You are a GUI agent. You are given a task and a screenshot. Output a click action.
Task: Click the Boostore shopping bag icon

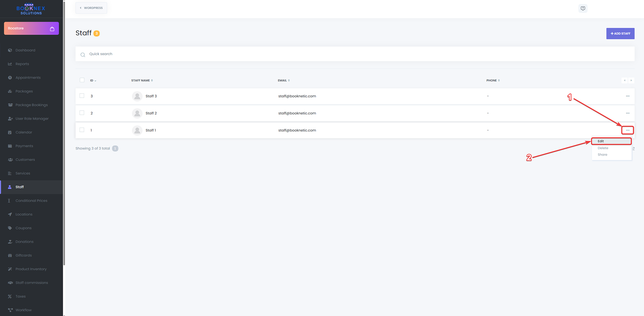(x=52, y=29)
